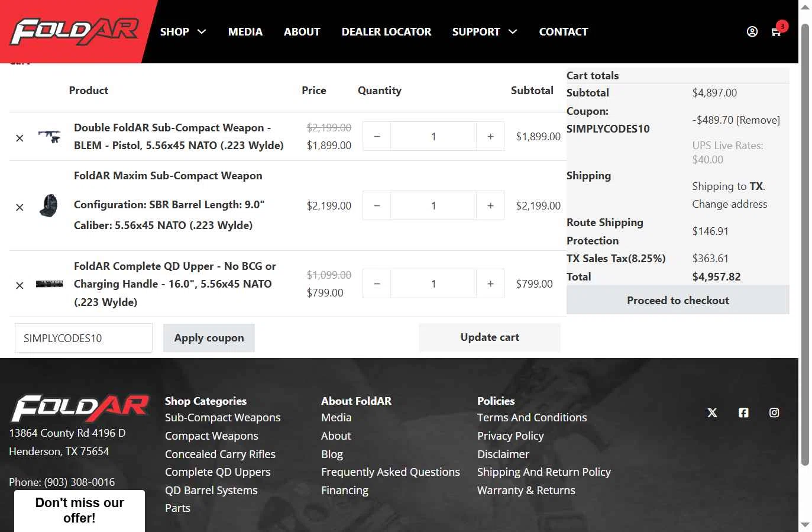
Task: Remove FoldAR Maxim Sub-Compact Weapon from cart
Action: (20, 207)
